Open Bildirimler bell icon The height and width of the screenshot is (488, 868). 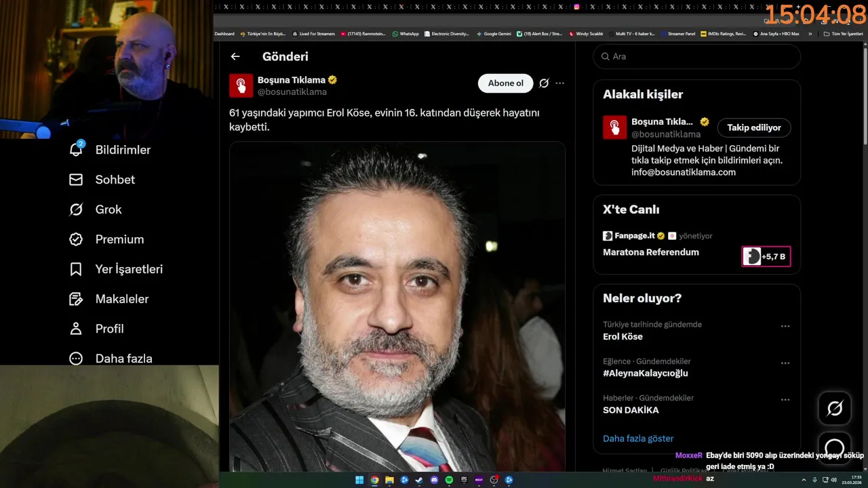[x=76, y=150]
